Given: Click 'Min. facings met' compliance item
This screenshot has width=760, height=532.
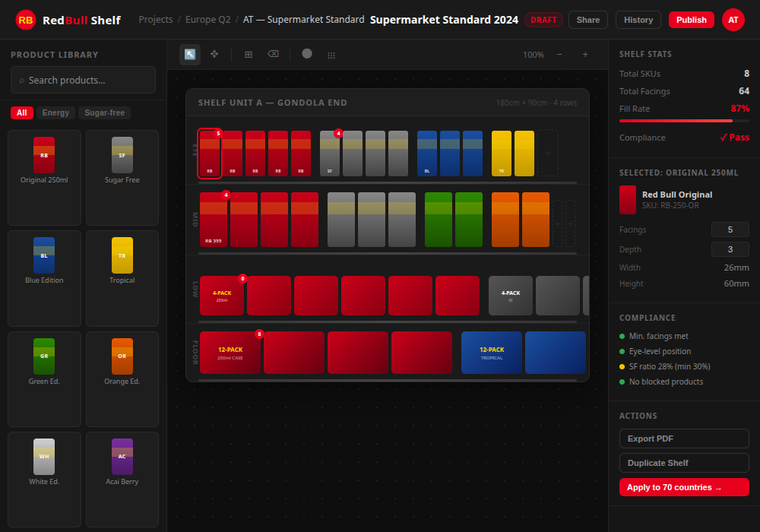Looking at the screenshot, I should tap(654, 336).
